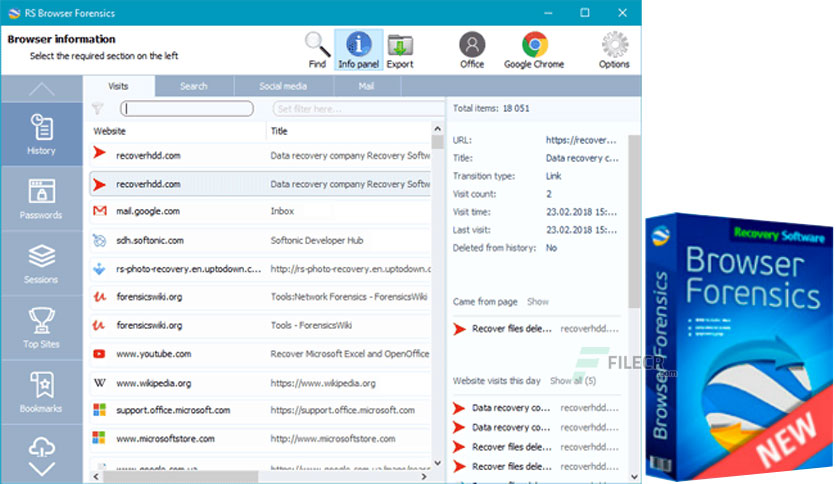Click the Wikipedia W favicon
The width and height of the screenshot is (836, 484).
tap(100, 383)
